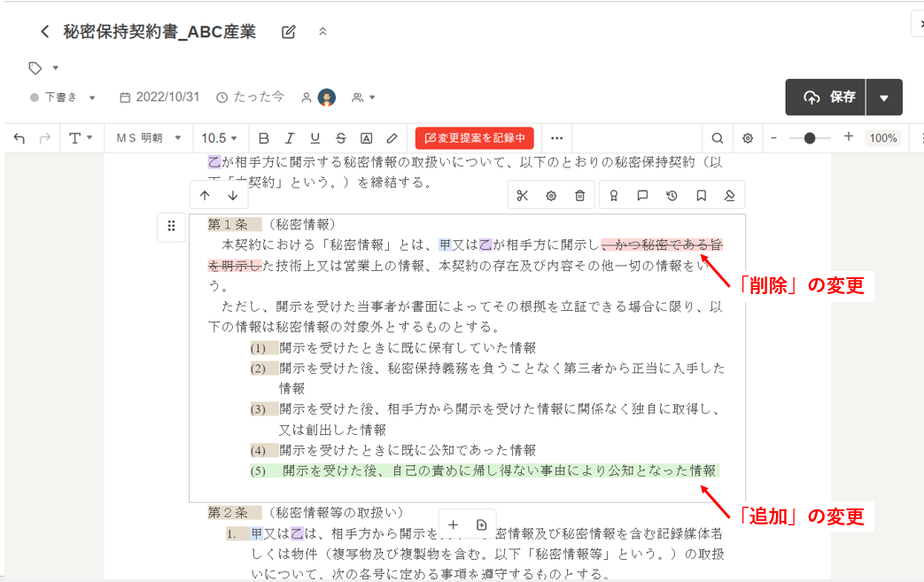Screen dimensions: 924x582
Task: Open the MS 明朝 font dropdown
Action: pyautogui.click(x=148, y=138)
